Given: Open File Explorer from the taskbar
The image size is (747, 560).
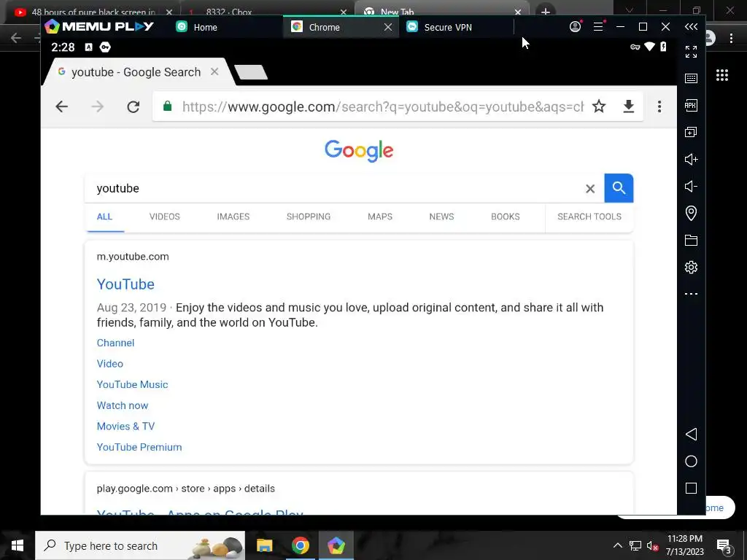Looking at the screenshot, I should [x=264, y=545].
